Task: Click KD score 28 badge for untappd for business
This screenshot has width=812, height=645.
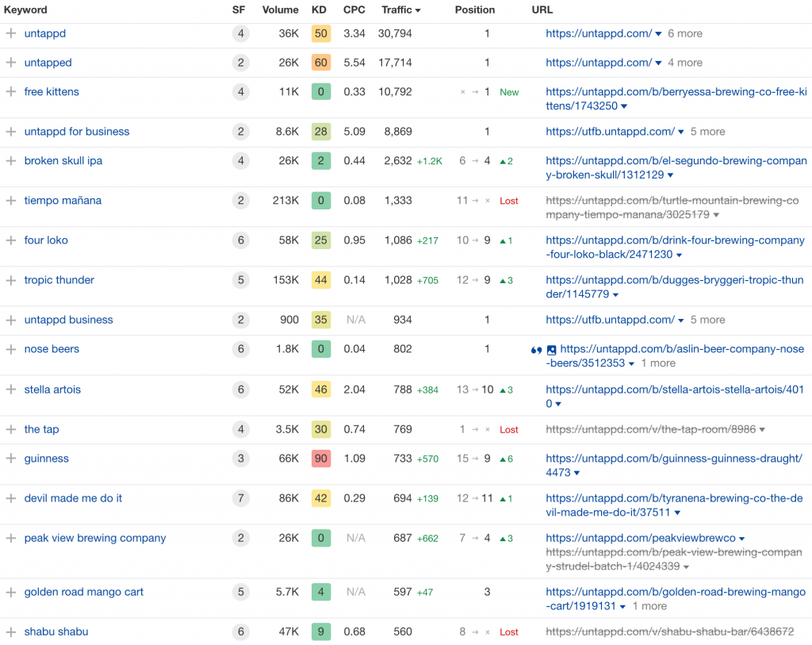Action: coord(321,132)
